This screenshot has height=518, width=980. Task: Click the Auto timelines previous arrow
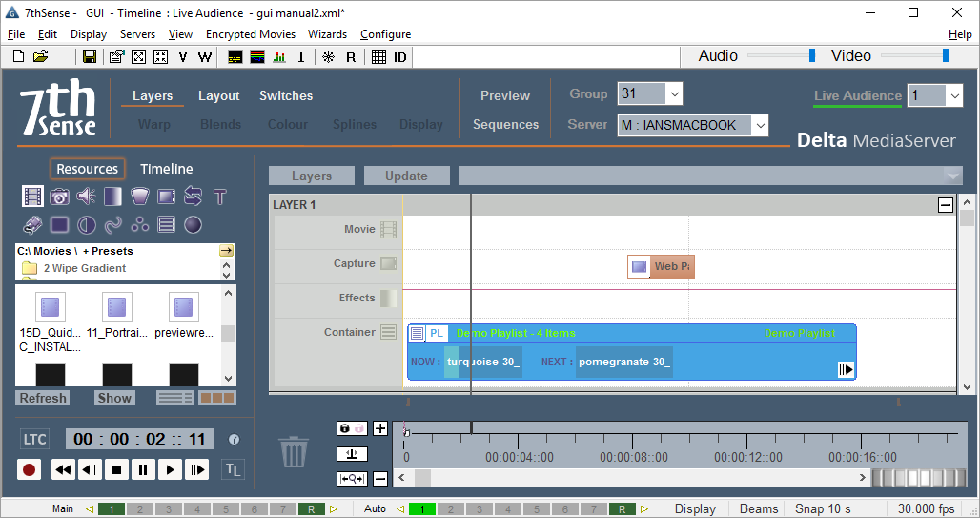(400, 509)
